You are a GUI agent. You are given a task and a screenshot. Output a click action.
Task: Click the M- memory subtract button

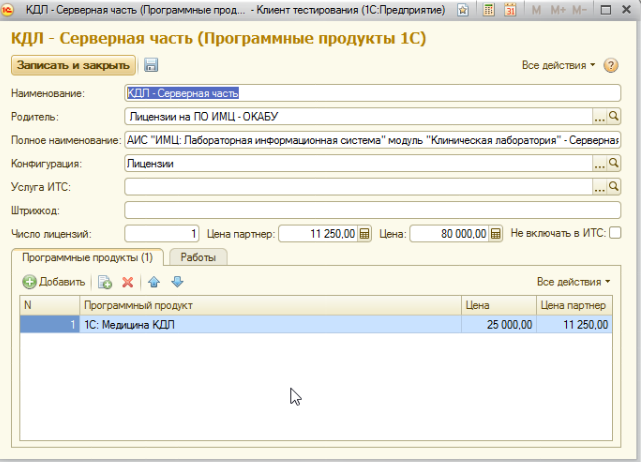tap(579, 10)
